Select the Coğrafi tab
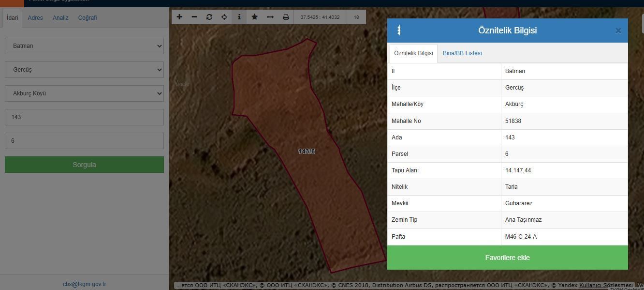 (88, 18)
